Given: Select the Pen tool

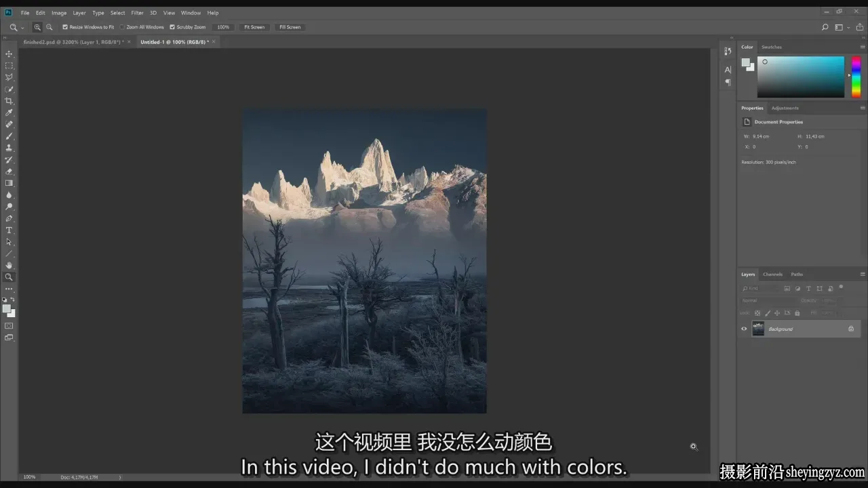Looking at the screenshot, I should click(9, 218).
